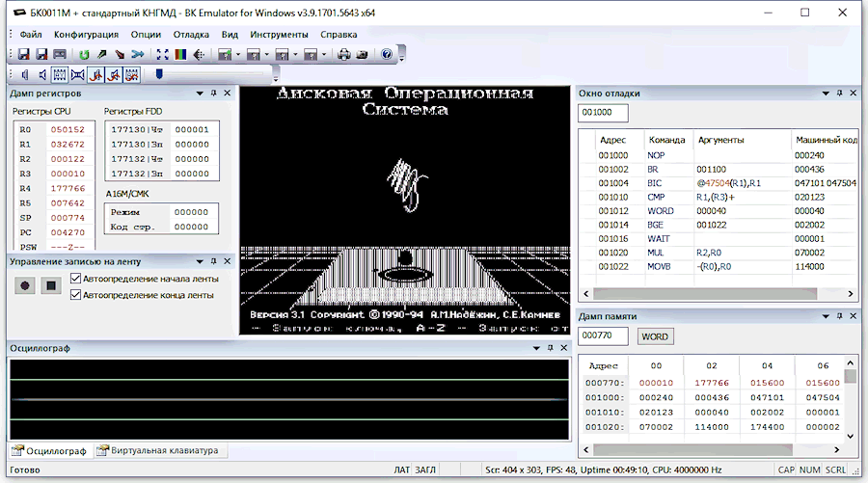Image resolution: width=868 pixels, height=483 pixels.
Task: Open the Отладка menu
Action: pos(191,35)
